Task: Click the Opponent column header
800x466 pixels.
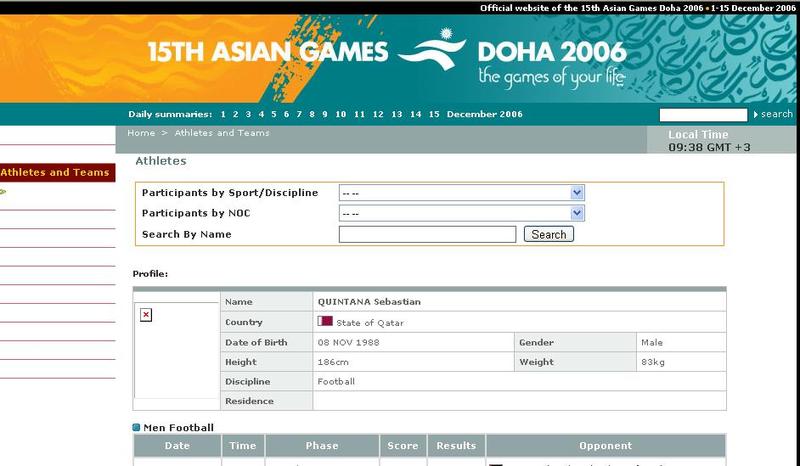Action: pos(605,446)
